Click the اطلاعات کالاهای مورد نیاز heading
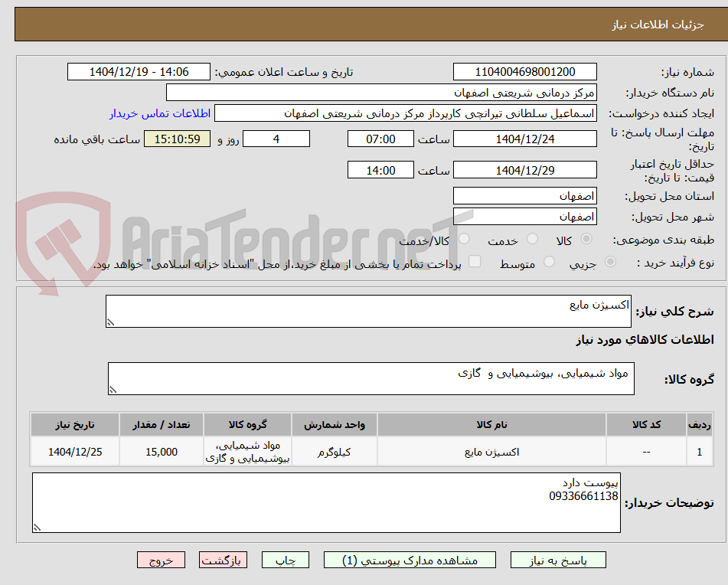Viewport: 728px width, 585px height. [645, 340]
